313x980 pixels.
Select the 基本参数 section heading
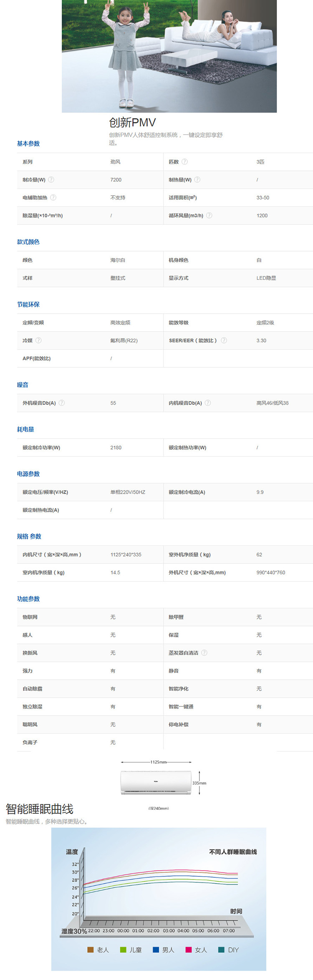tap(28, 143)
